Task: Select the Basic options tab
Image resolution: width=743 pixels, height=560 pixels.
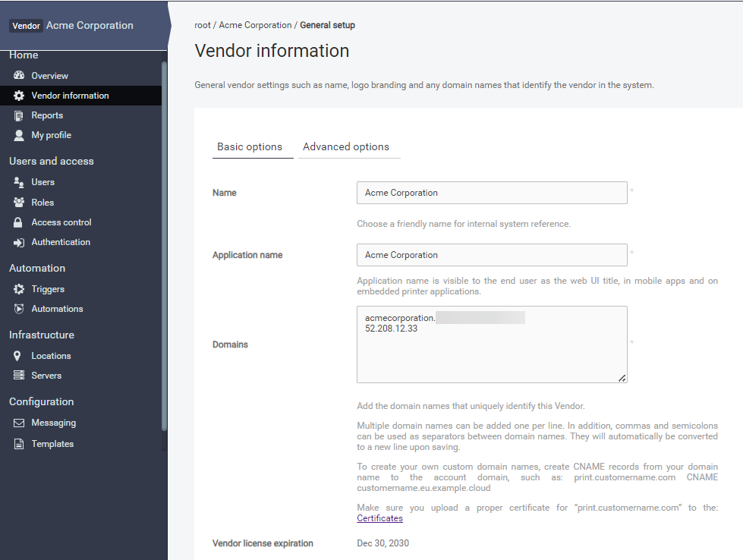Action: (250, 147)
